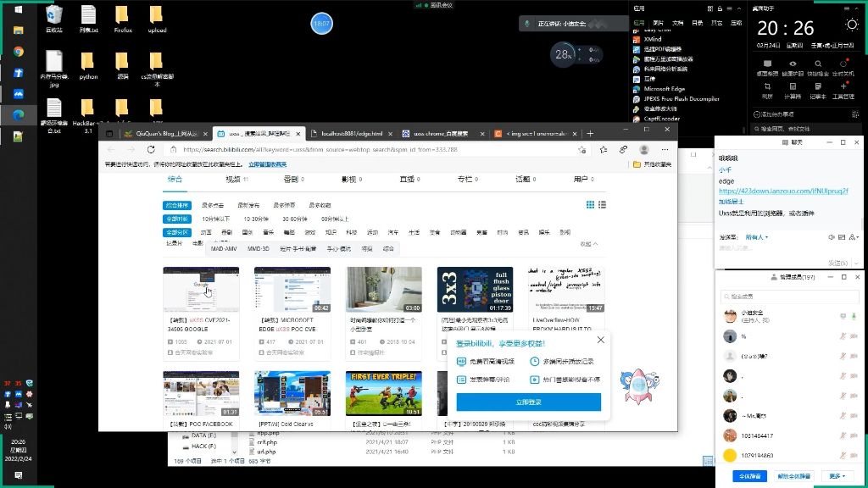Select the 用户 tab in bilibili search
Viewport: 868px width, 488px height.
(583, 180)
